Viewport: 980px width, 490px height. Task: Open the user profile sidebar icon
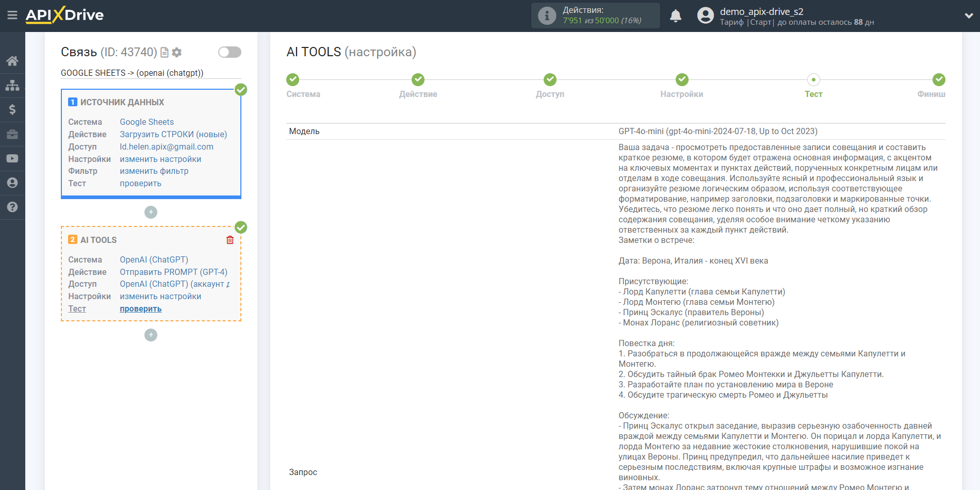pyautogui.click(x=12, y=183)
